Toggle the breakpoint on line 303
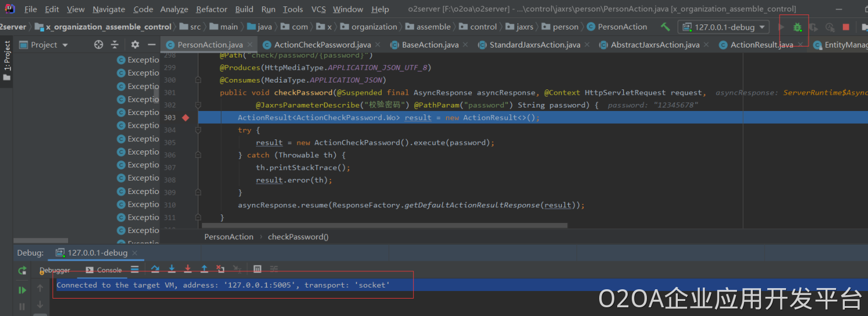This screenshot has height=316, width=868. [x=186, y=118]
